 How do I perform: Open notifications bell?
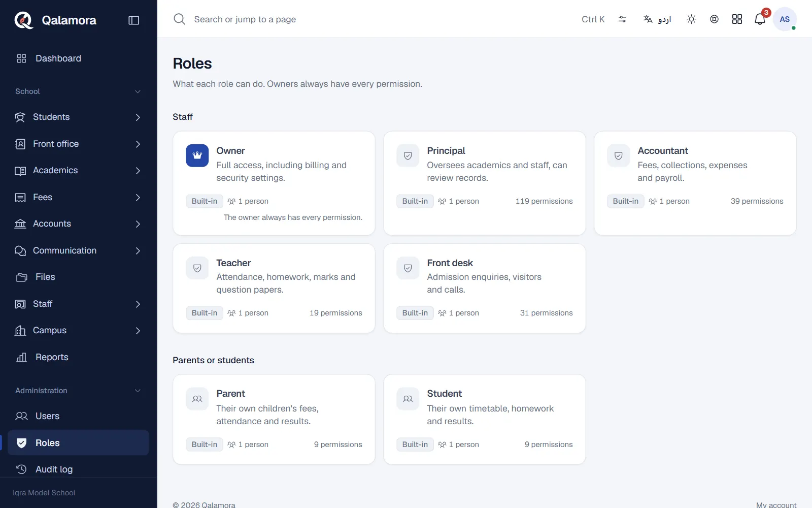[x=760, y=19]
